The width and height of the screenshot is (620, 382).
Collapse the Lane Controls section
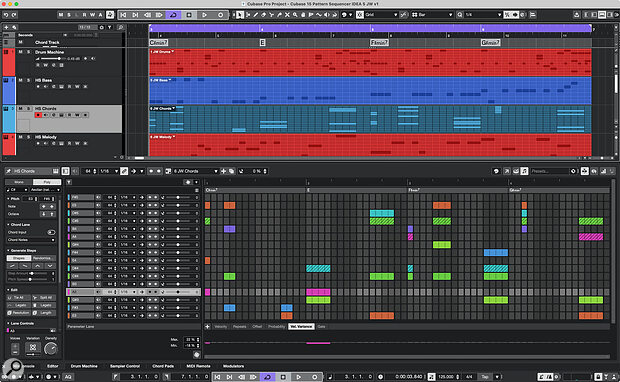[x=8, y=323]
